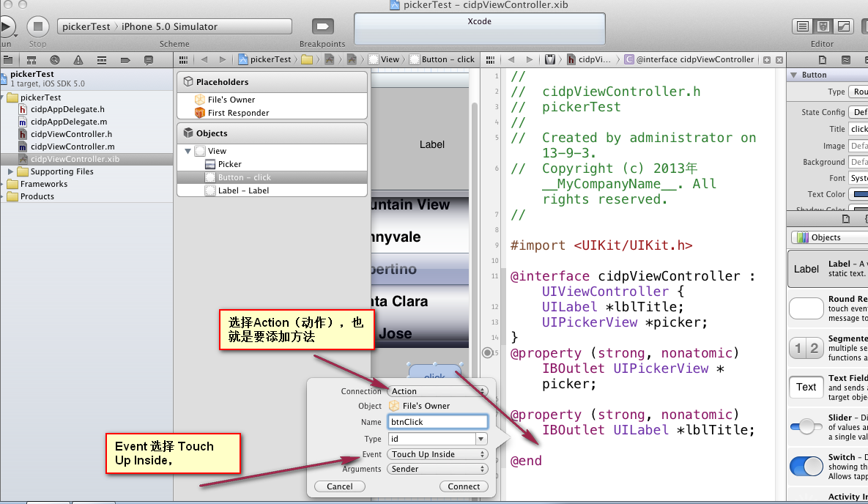Open the Search navigator

click(55, 60)
